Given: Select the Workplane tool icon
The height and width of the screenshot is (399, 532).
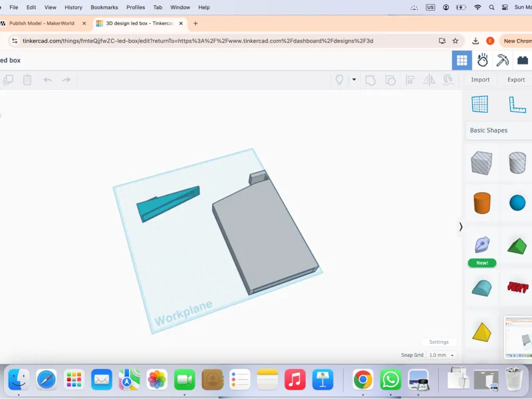Looking at the screenshot, I should [x=479, y=104].
